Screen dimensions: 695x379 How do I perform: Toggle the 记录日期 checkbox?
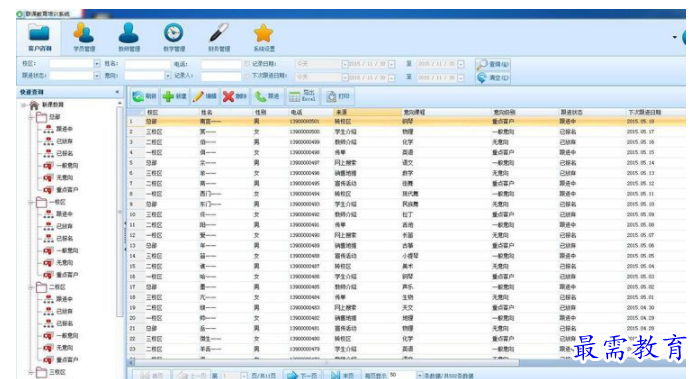[247, 64]
